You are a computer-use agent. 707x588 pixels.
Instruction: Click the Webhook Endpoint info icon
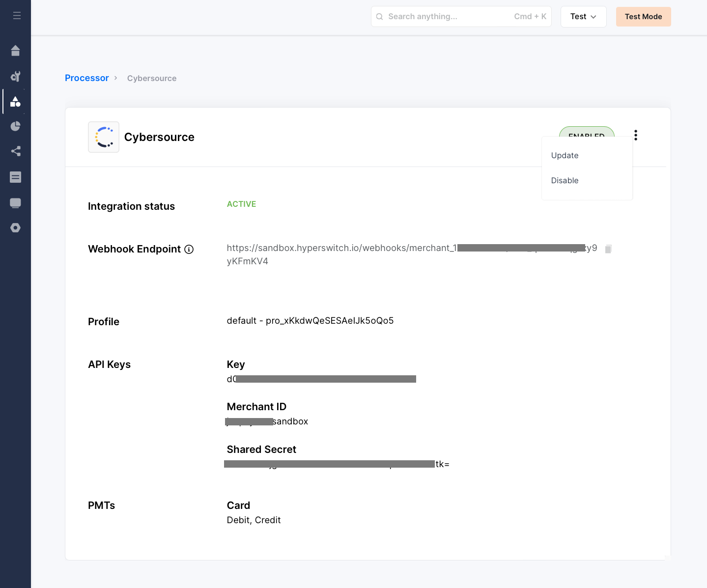(x=189, y=250)
